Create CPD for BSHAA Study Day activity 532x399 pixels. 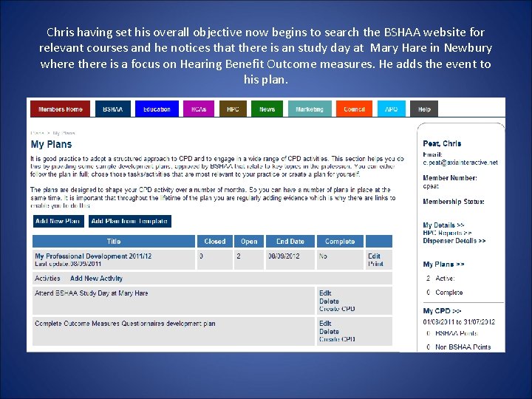tap(337, 309)
